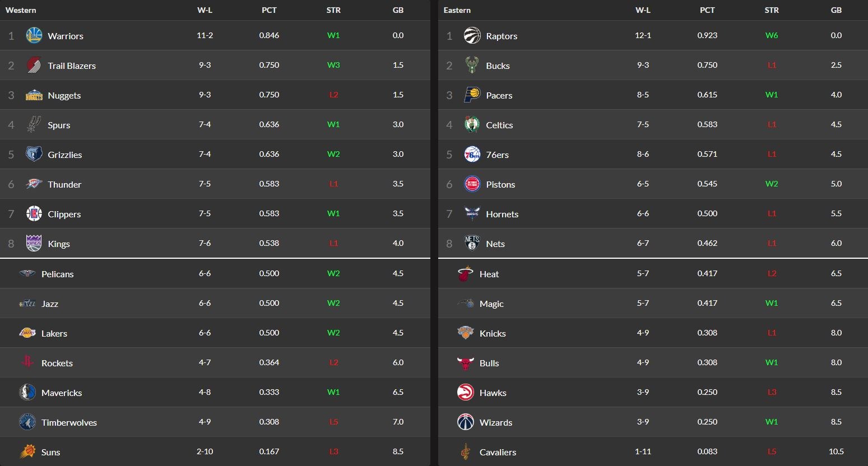Open the Nuggets team name link
Image resolution: width=868 pixels, height=466 pixels.
point(64,95)
